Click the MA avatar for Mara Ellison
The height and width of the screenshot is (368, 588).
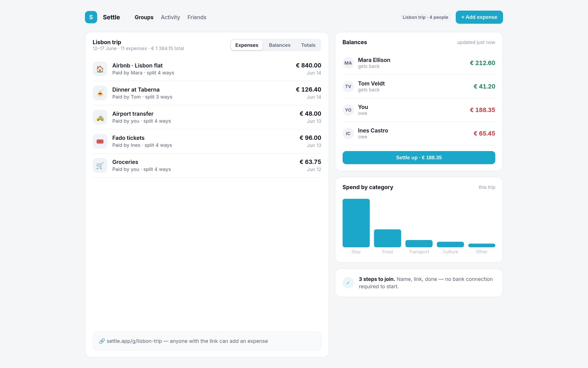pyautogui.click(x=348, y=63)
